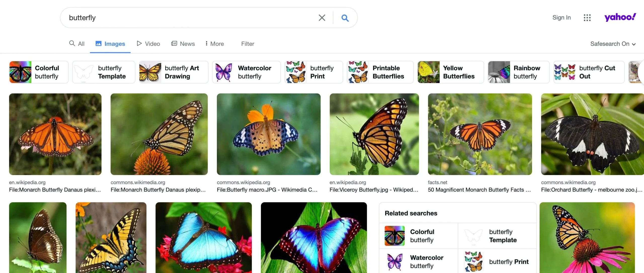Clear search text with X icon
The width and height of the screenshot is (644, 273).
(322, 18)
